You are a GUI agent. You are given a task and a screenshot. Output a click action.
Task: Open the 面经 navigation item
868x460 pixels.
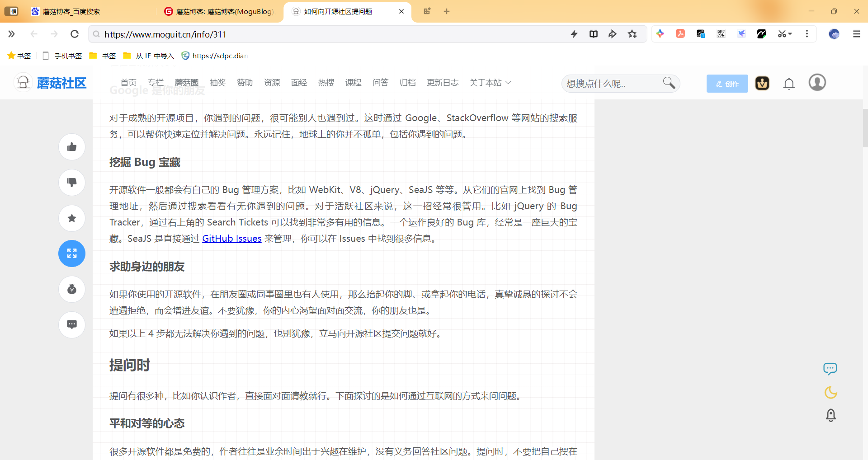(299, 83)
